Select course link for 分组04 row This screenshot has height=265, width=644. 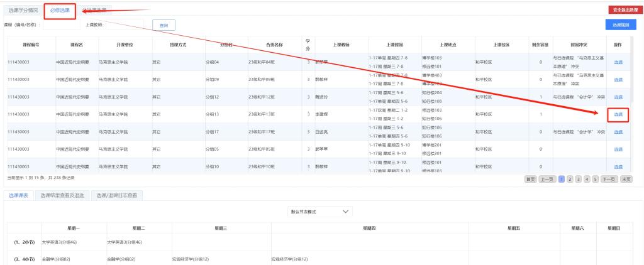coord(618,62)
